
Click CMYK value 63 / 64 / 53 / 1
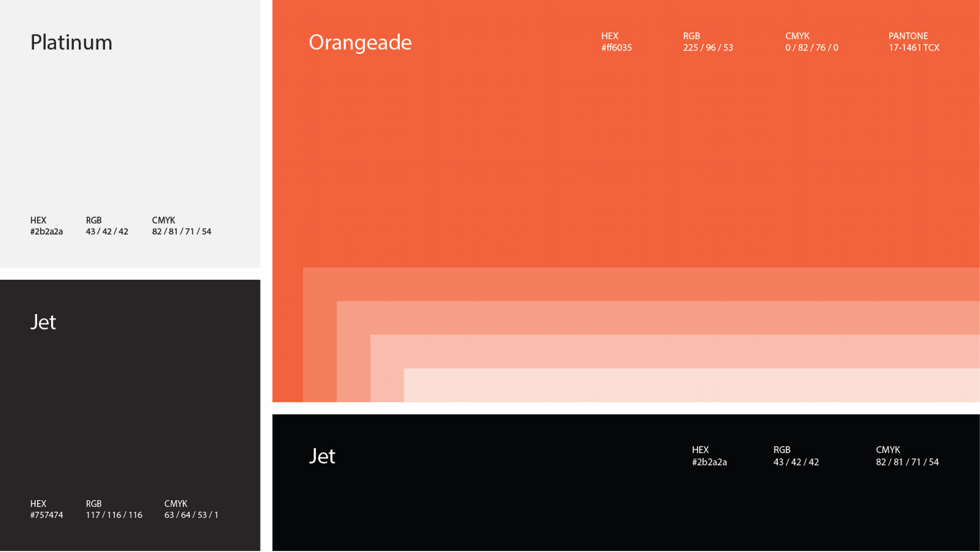191,515
